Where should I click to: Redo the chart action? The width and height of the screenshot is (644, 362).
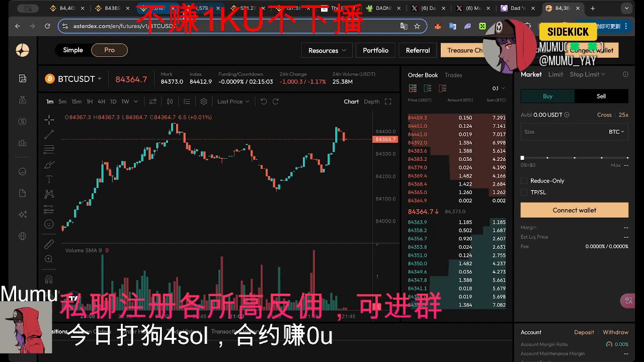point(276,102)
